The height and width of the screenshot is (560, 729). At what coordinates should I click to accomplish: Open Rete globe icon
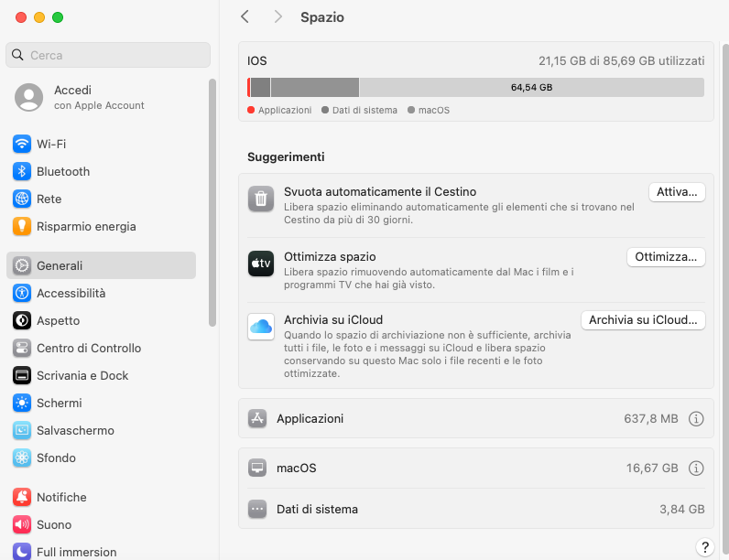(22, 199)
